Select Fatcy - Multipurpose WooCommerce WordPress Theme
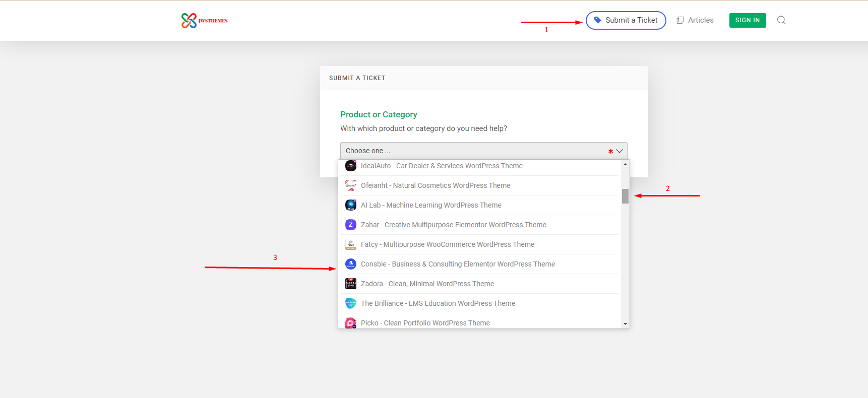Image resolution: width=868 pixels, height=398 pixels. pyautogui.click(x=480, y=244)
